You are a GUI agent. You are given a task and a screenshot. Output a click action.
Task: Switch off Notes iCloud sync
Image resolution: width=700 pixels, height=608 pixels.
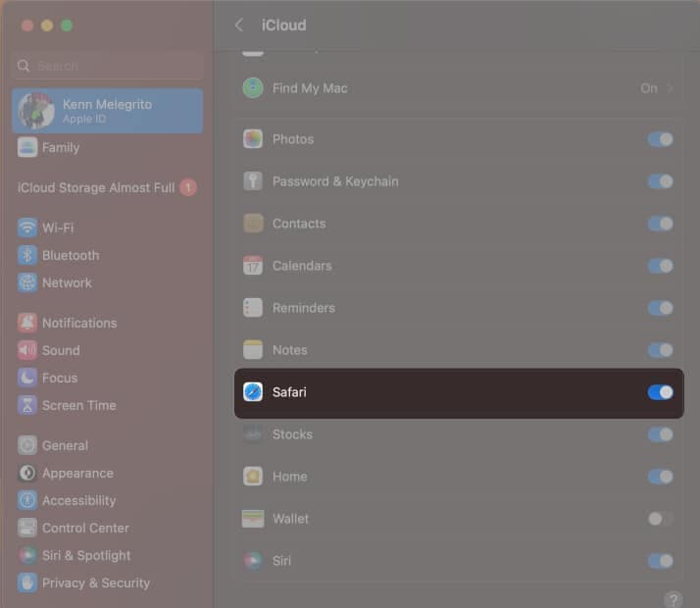coord(660,350)
